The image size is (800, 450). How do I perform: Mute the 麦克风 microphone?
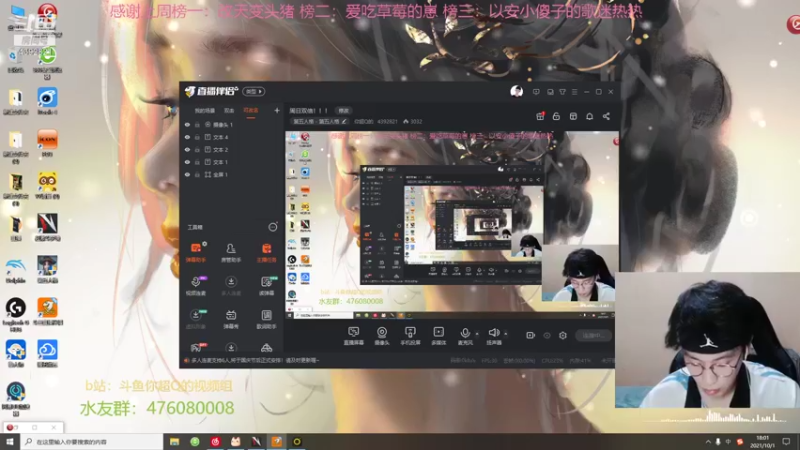click(465, 336)
